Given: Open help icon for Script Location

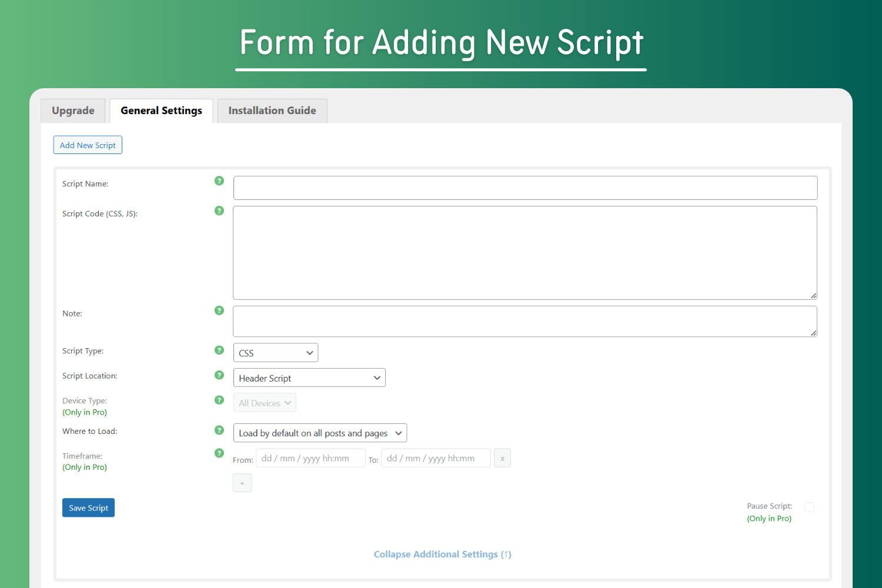Looking at the screenshot, I should [219, 375].
